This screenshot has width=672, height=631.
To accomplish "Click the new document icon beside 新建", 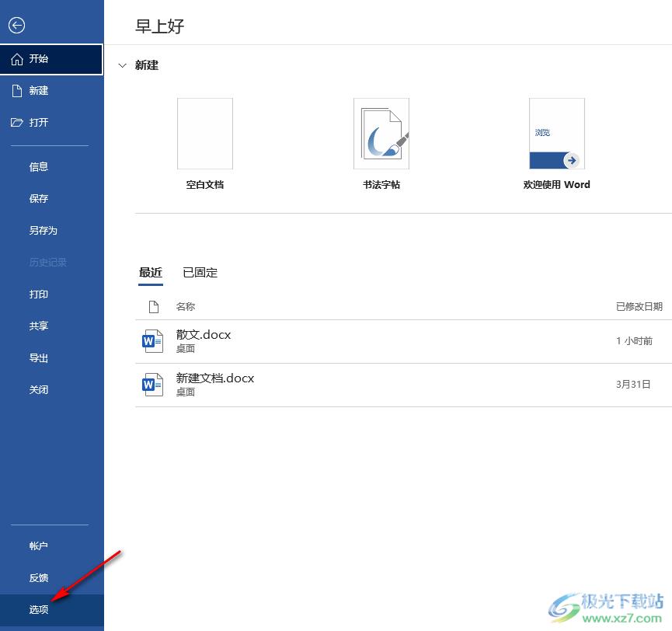I will (17, 91).
